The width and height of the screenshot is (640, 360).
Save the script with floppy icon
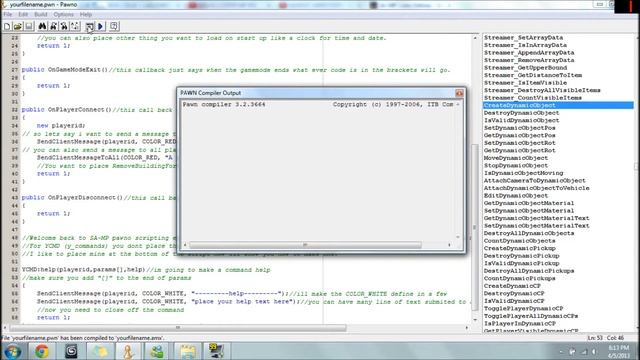(29, 27)
